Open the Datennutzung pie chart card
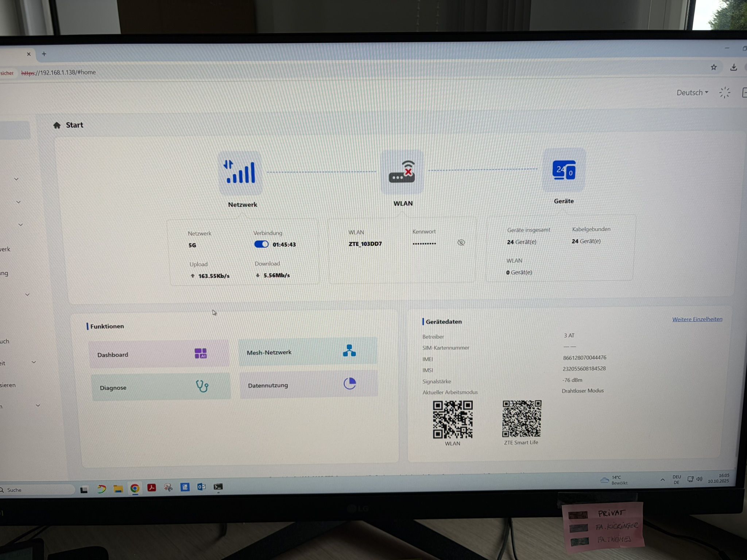The height and width of the screenshot is (560, 747). click(x=309, y=384)
